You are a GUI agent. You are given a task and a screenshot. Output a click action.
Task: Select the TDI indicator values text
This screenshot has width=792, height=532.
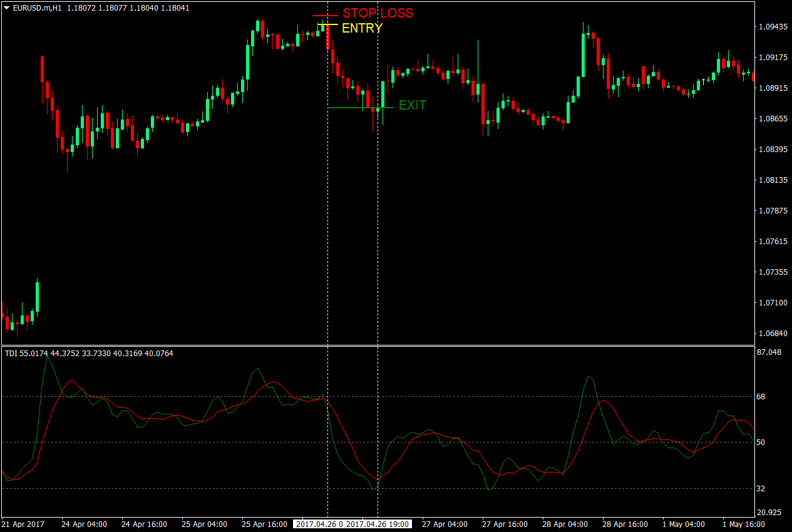click(88, 353)
